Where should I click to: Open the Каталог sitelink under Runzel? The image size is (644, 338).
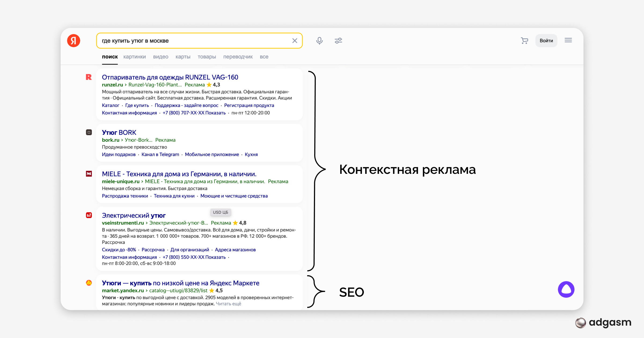pos(111,105)
